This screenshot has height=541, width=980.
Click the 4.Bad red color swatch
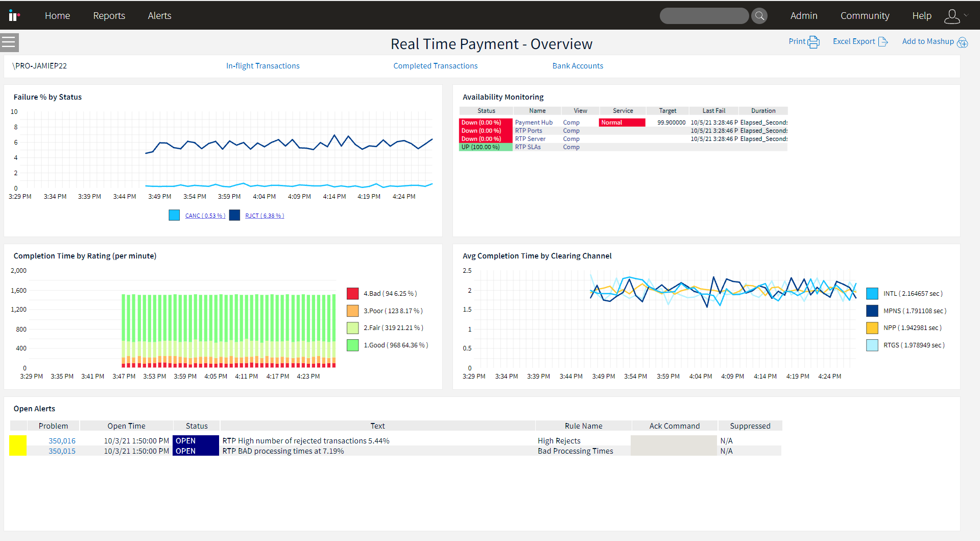coord(352,293)
